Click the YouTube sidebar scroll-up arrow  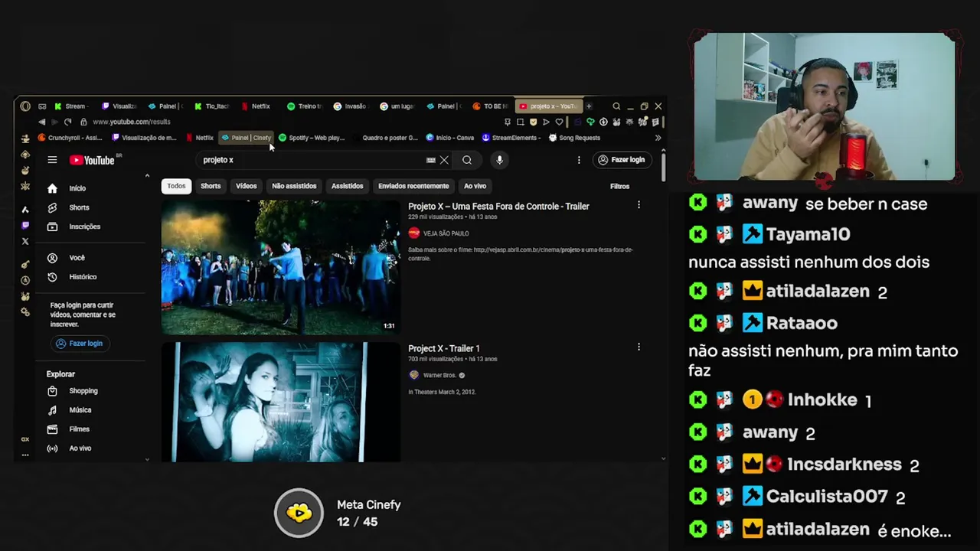coord(147,176)
